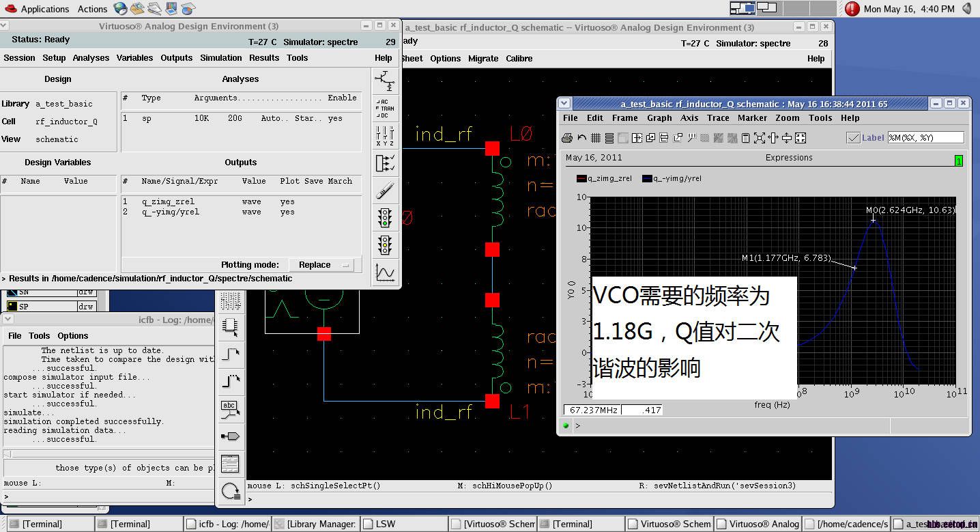
Task: Click the Choose Analyses AC/TRAN/DC icon
Action: pyautogui.click(x=386, y=108)
